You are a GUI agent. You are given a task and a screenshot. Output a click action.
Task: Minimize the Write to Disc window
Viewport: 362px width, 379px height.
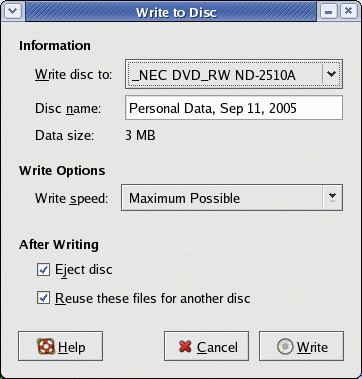coord(328,11)
